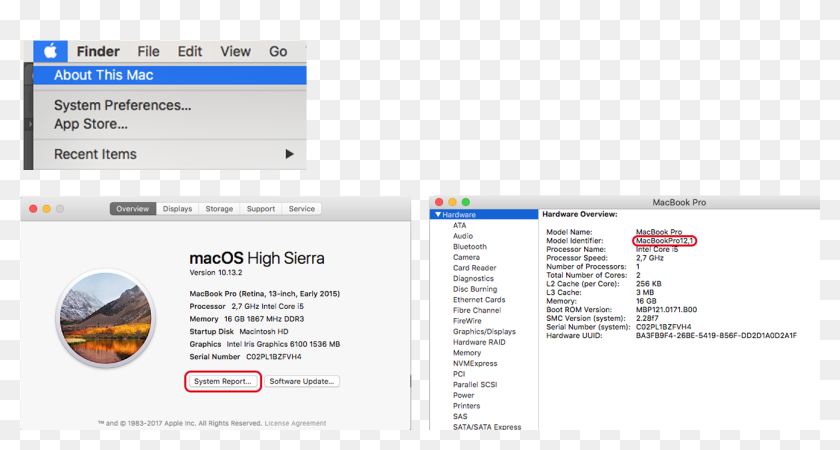Image resolution: width=840 pixels, height=450 pixels.
Task: Open System Preferences from Apple menu
Action: pyautogui.click(x=123, y=105)
